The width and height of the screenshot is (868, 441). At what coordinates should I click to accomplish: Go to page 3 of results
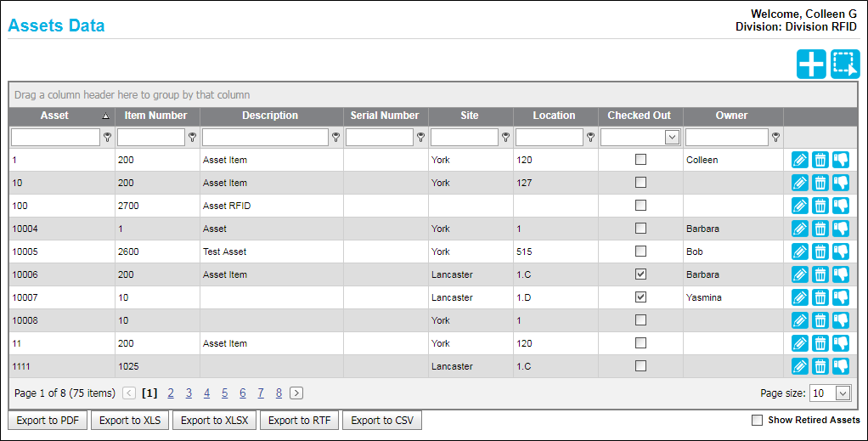tap(189, 393)
